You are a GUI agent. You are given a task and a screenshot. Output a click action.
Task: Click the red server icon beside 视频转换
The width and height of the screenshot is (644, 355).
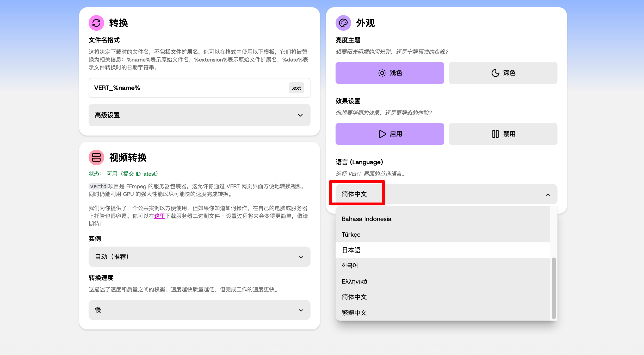pos(96,157)
